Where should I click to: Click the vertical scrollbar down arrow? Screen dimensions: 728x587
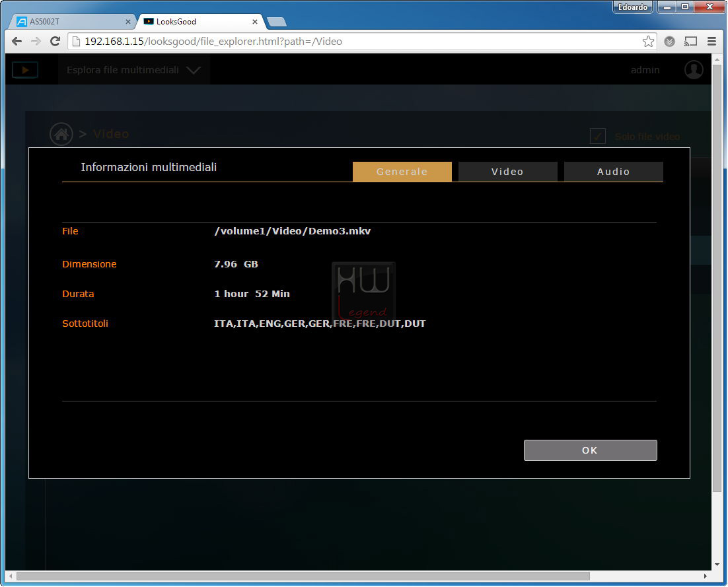tap(717, 565)
